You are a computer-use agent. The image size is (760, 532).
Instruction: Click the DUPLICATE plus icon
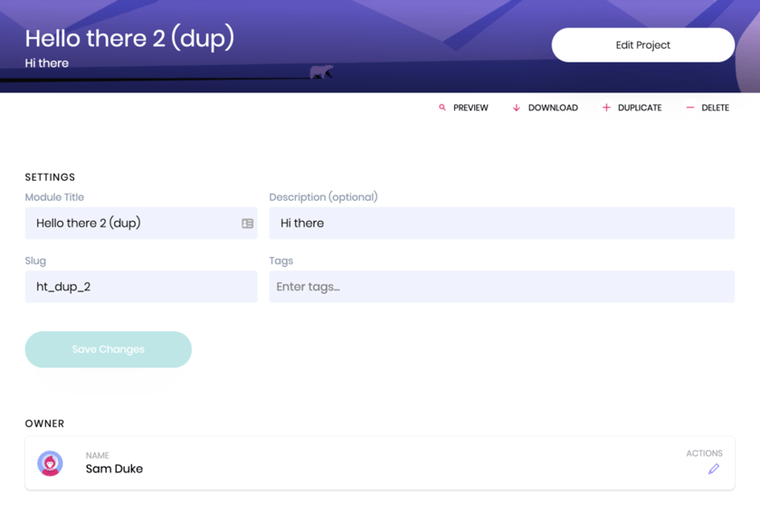click(x=606, y=108)
